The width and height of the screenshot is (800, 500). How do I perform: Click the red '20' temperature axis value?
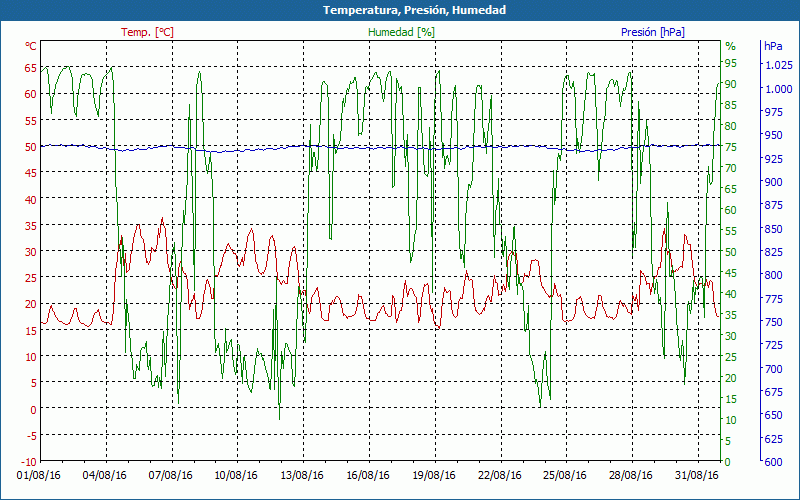(x=30, y=304)
